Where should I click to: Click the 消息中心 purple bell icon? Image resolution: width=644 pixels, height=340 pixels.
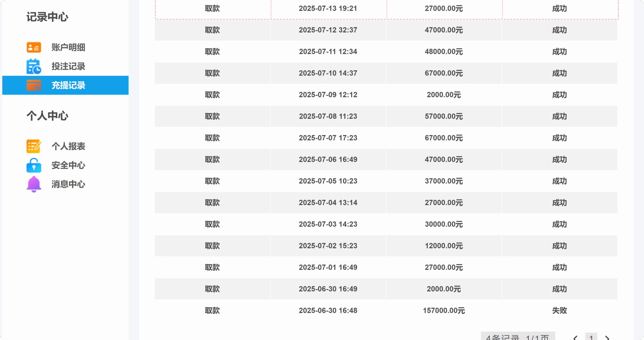click(34, 184)
